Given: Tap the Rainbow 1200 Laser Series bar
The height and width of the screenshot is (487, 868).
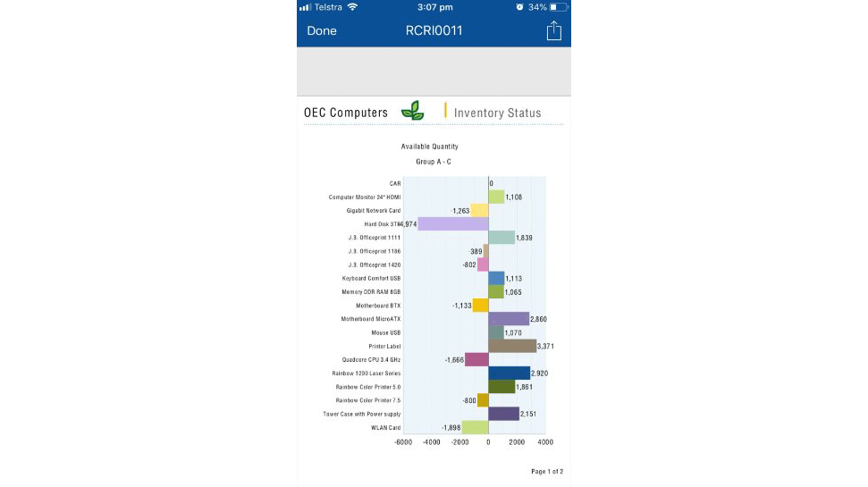Looking at the screenshot, I should 510,373.
